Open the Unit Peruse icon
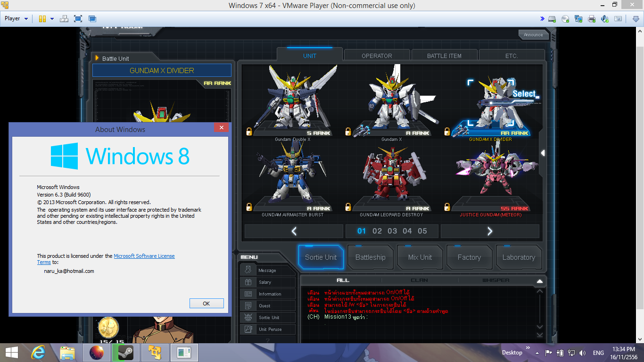The height and width of the screenshot is (362, 644). point(248,329)
